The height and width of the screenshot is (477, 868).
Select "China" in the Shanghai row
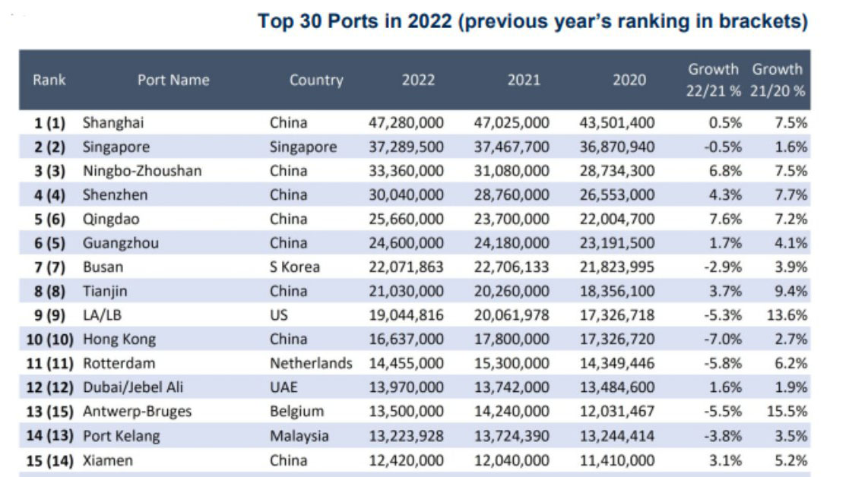[x=288, y=123]
